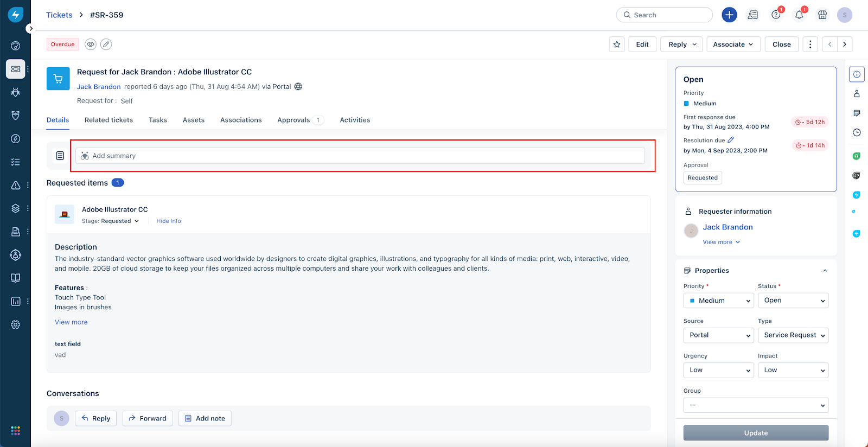
Task: Click the pencil icon next to Overdue
Action: [x=106, y=44]
